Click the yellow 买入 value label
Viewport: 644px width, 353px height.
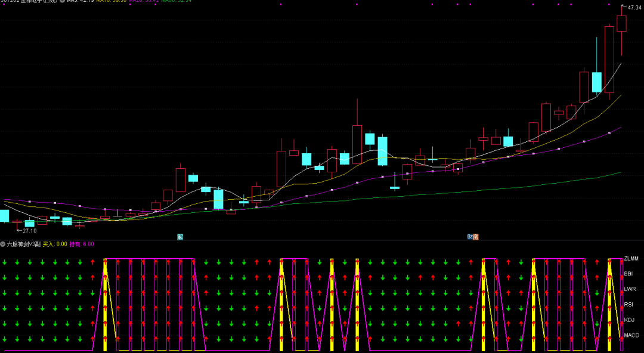tap(55, 244)
